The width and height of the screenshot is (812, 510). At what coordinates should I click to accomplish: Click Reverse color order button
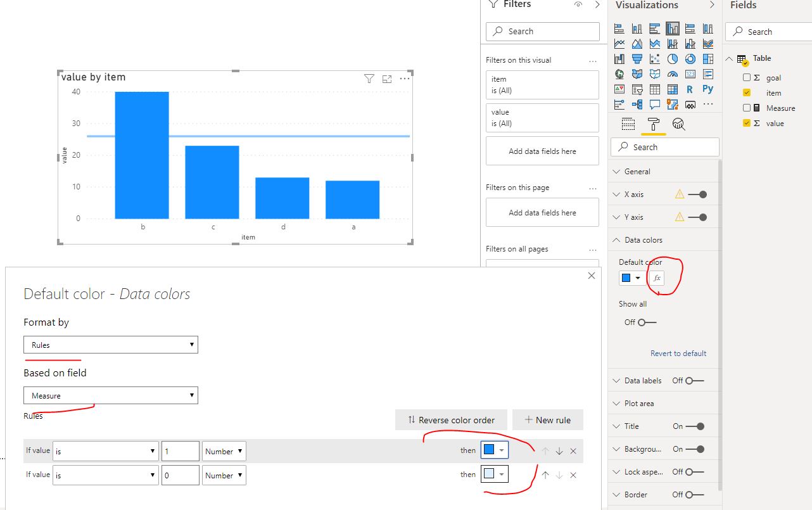pos(451,419)
